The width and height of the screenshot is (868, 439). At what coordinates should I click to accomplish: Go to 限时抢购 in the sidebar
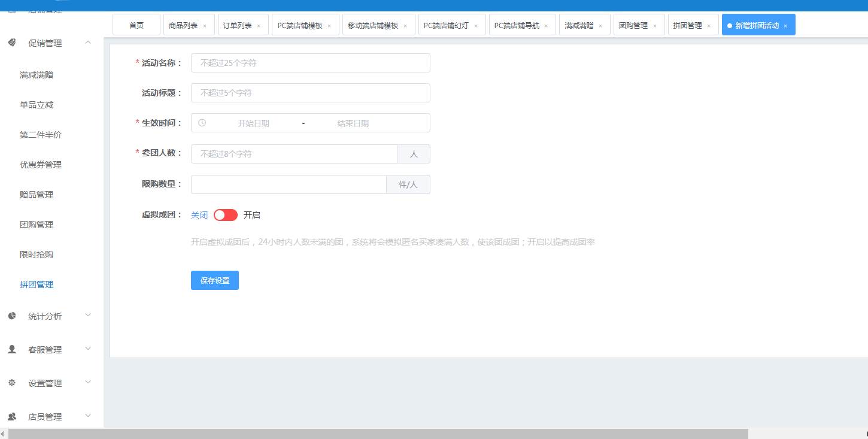pos(37,255)
